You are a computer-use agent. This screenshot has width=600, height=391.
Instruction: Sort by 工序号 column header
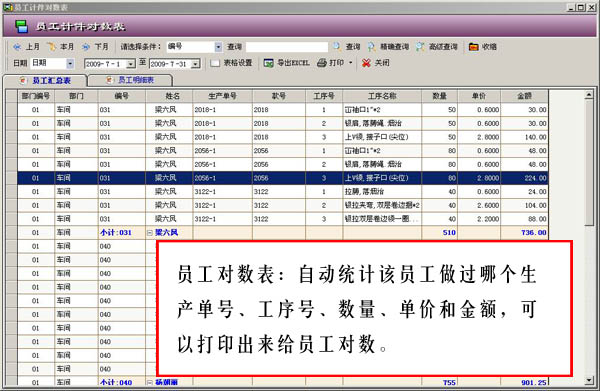324,96
